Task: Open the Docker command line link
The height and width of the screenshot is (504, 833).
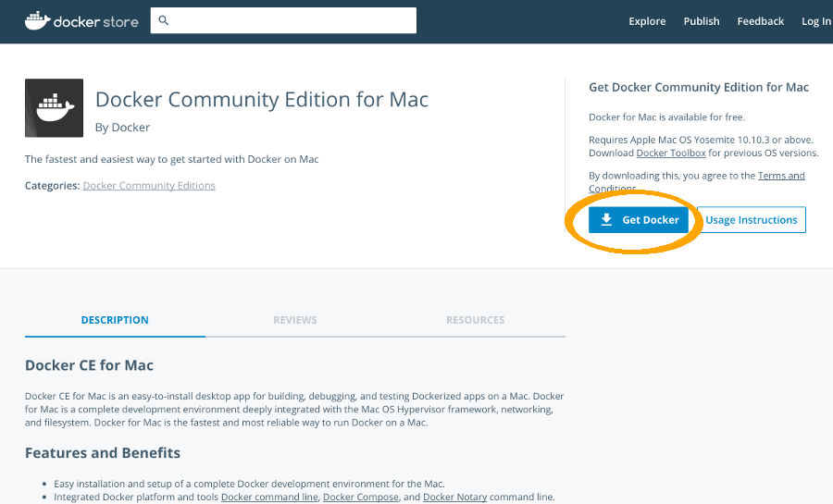Action: (269, 498)
